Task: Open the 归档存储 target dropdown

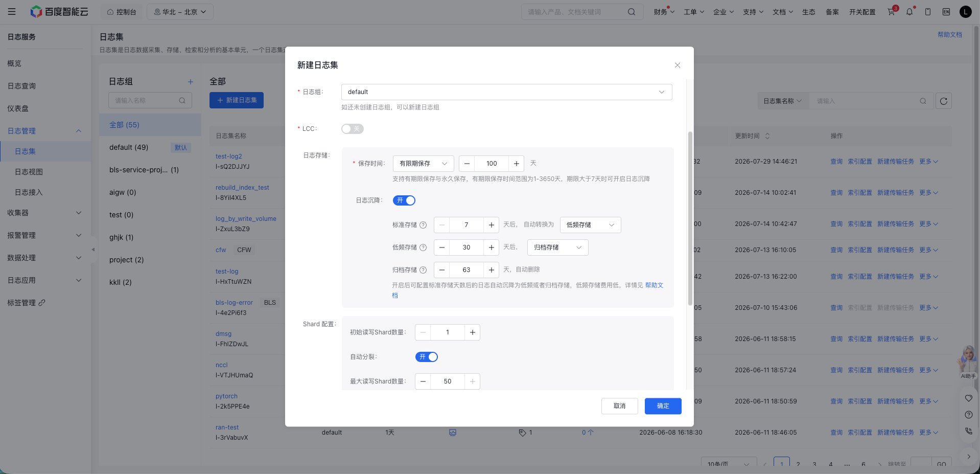Action: tap(557, 247)
